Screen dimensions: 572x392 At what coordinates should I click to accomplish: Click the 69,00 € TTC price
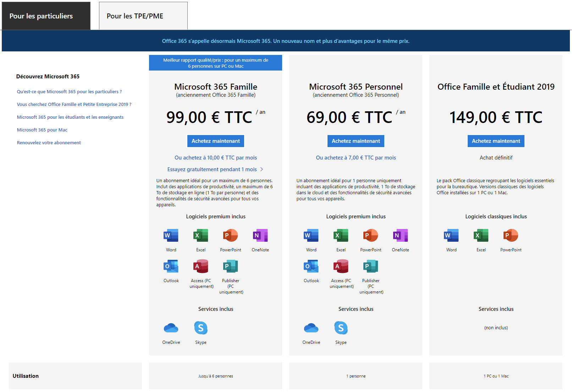[x=350, y=117]
